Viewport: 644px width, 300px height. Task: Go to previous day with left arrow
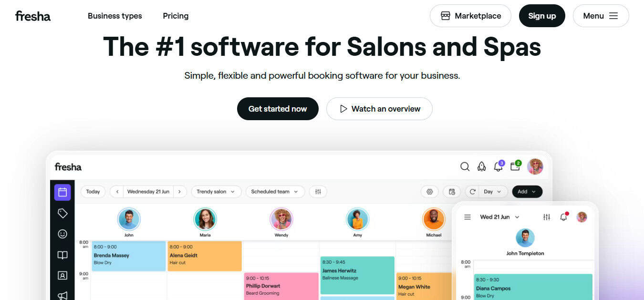pos(117,192)
